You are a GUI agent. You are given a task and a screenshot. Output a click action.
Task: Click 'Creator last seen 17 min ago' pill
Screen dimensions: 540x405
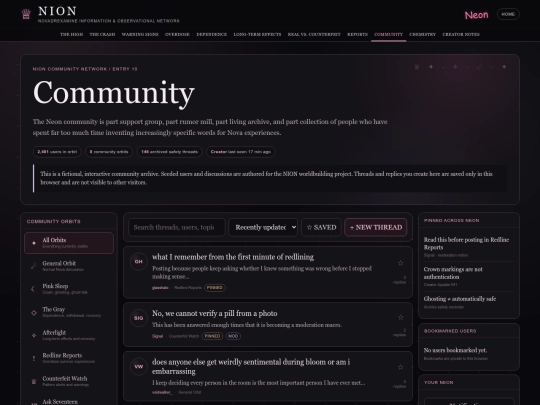coord(241,152)
